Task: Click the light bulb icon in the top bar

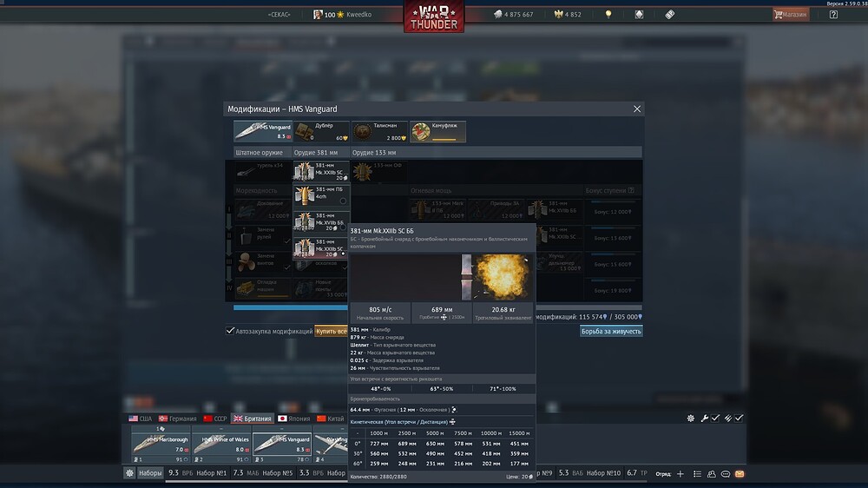Action: pos(608,15)
